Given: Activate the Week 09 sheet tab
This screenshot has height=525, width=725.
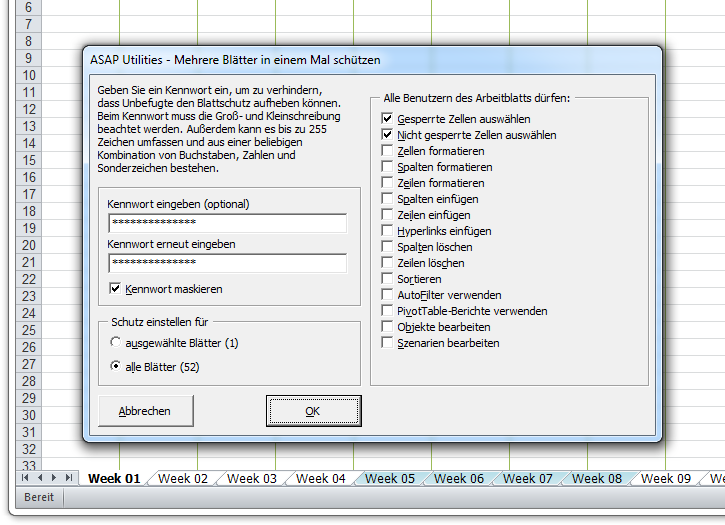Looking at the screenshot, I should (666, 478).
